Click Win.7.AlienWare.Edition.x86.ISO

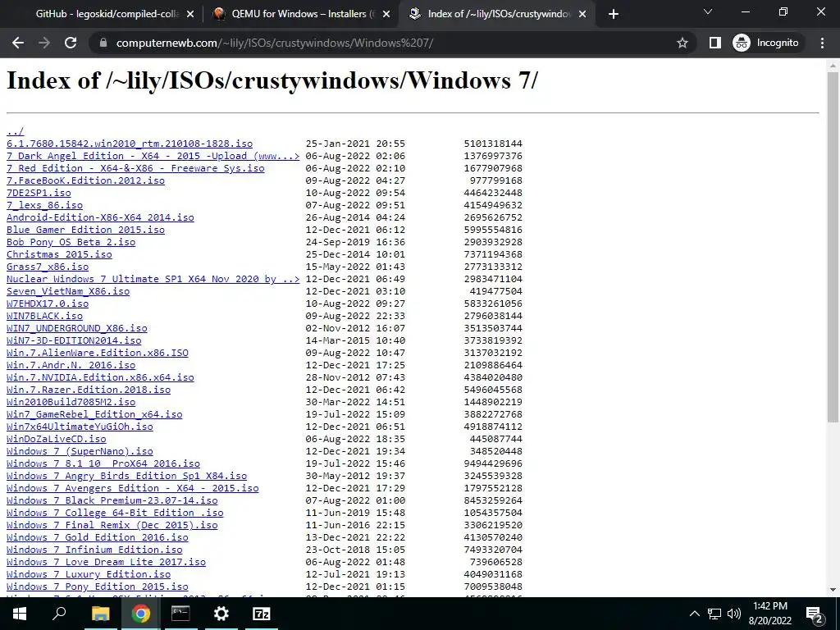coord(98,353)
